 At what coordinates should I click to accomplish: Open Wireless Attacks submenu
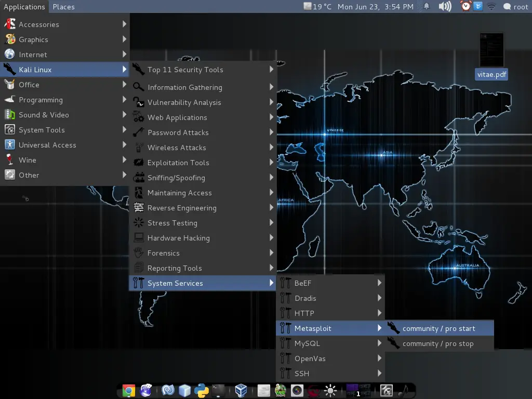pyautogui.click(x=203, y=147)
